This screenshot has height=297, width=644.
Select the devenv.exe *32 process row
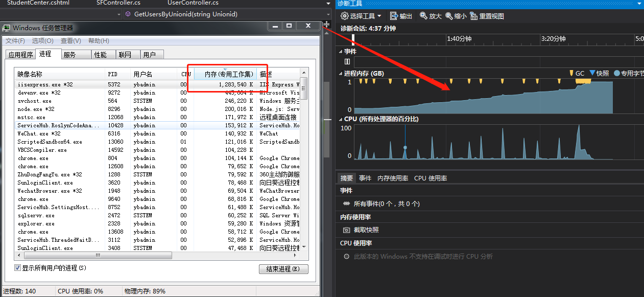tap(157, 93)
